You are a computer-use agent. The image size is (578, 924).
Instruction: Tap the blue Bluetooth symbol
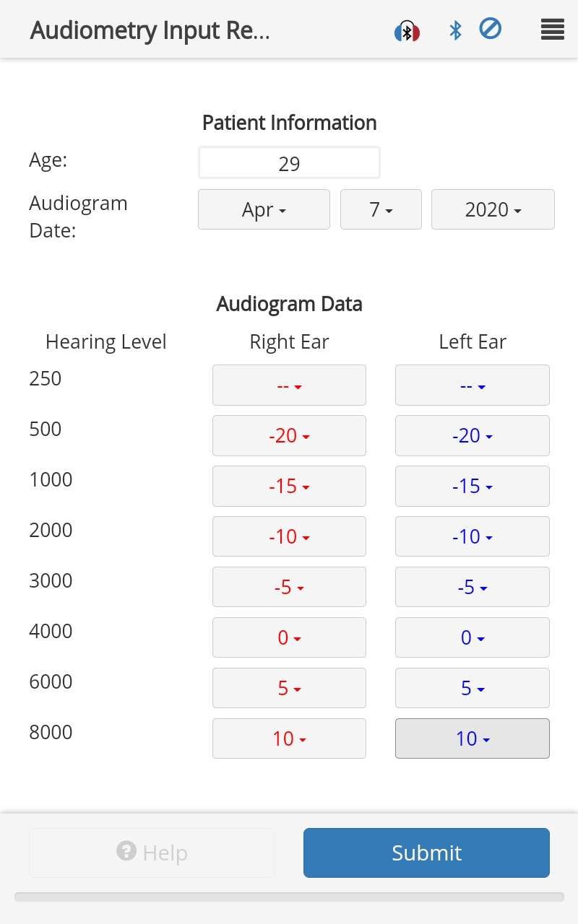tap(455, 30)
